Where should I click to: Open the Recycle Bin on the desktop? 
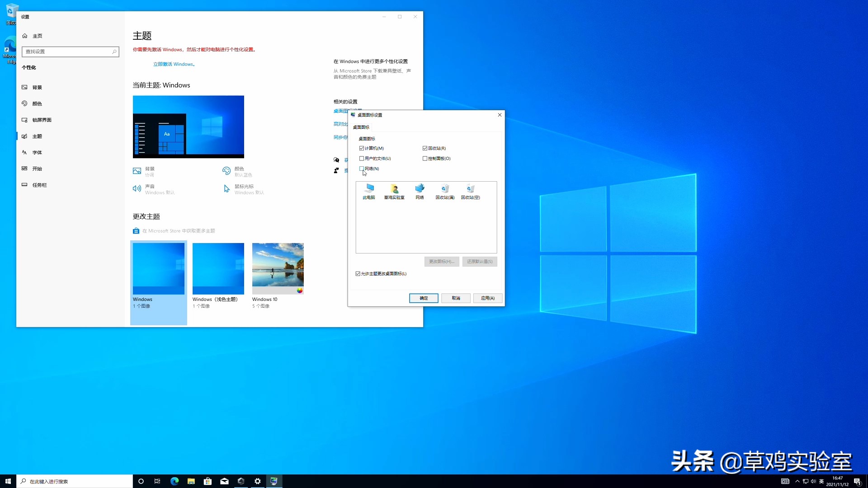10,10
